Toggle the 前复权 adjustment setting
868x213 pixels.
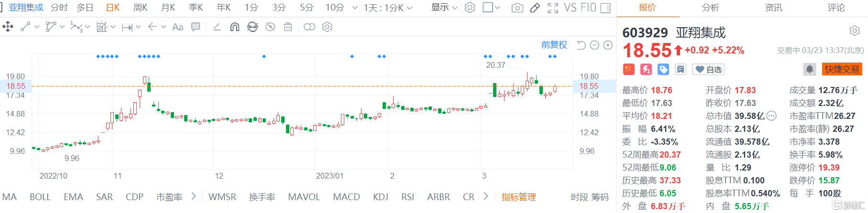click(x=554, y=45)
